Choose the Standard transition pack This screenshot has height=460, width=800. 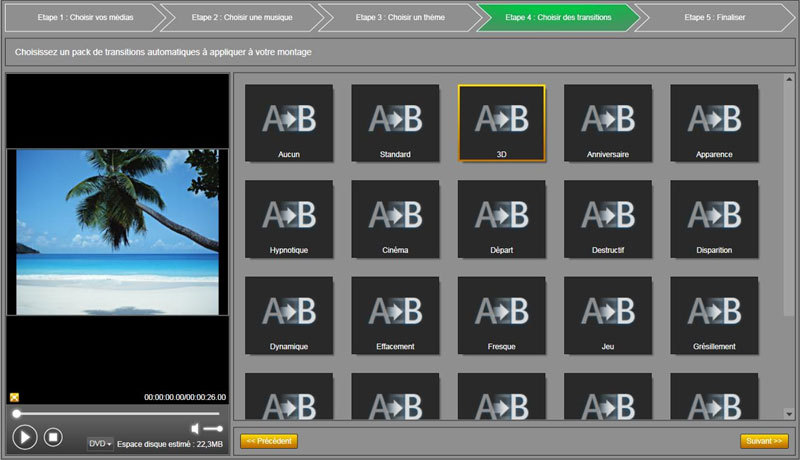[x=395, y=122]
